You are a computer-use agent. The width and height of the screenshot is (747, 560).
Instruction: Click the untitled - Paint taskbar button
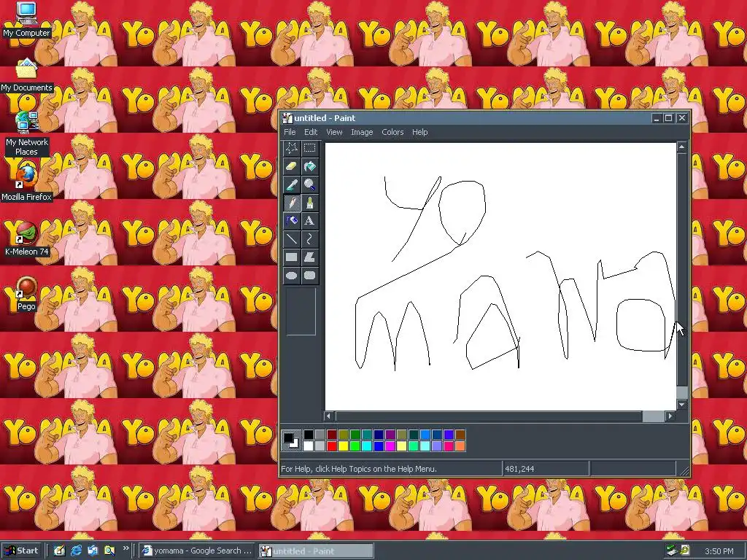(x=316, y=551)
